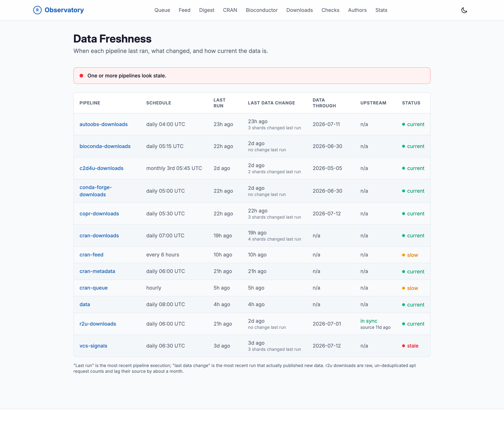Go to Downloads in the navbar
Viewport: 504px width, 425px height.
tap(300, 10)
